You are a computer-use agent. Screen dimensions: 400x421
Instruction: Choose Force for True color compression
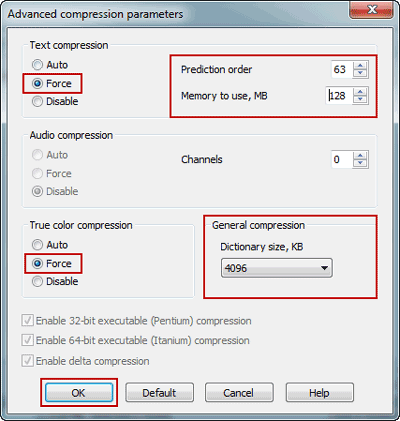pyautogui.click(x=52, y=264)
